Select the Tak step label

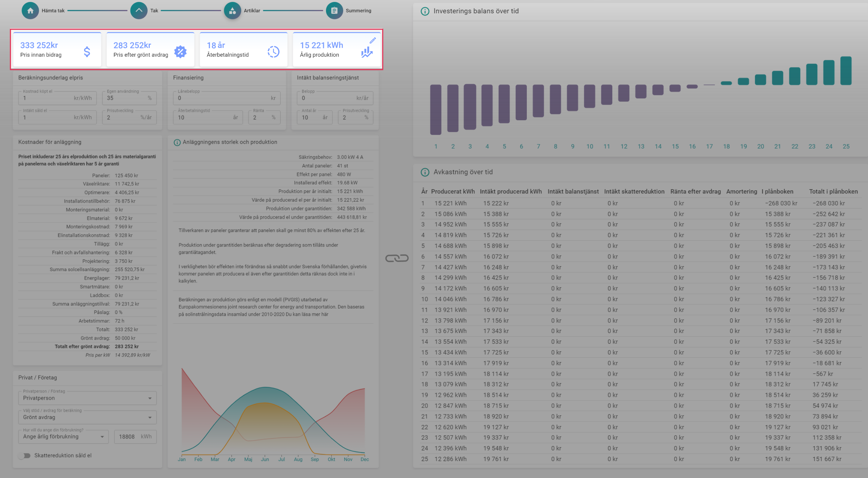pos(154,10)
